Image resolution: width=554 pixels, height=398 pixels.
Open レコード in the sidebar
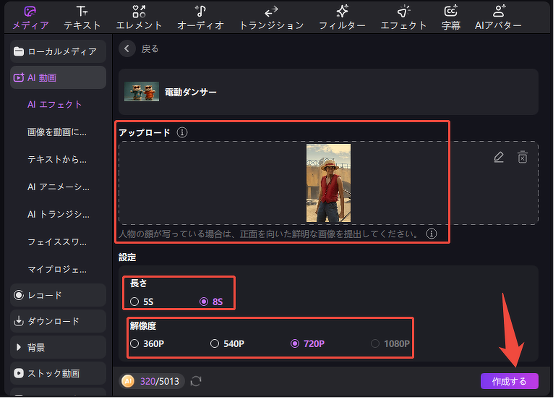58,295
